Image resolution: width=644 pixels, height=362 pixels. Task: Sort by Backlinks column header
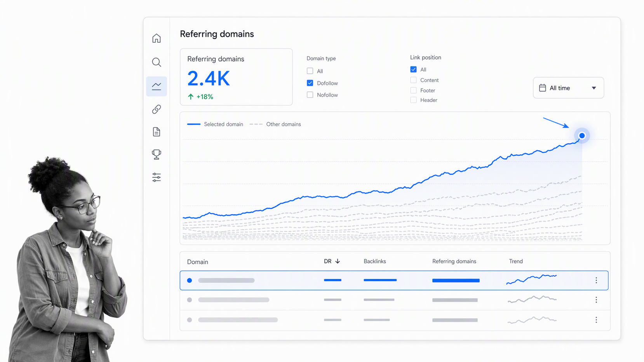point(375,262)
